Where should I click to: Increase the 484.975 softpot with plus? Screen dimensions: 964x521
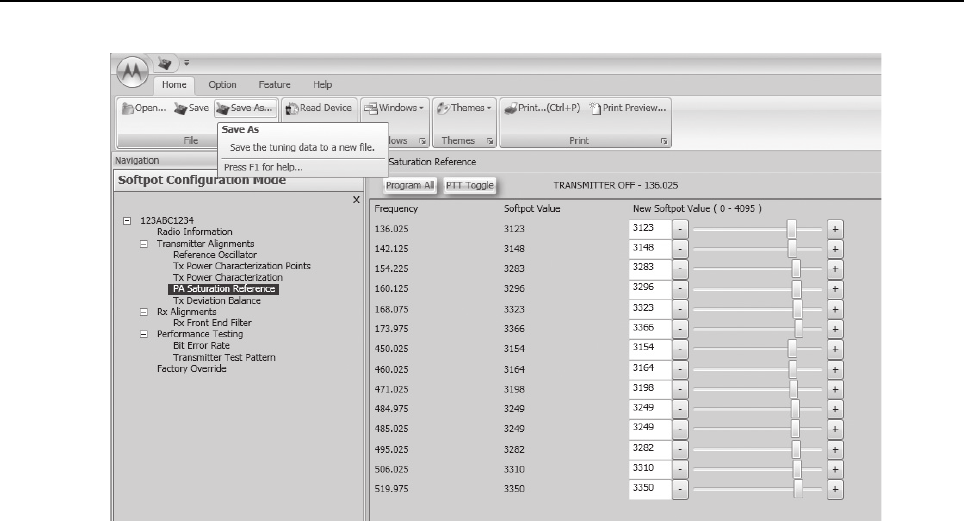pyautogui.click(x=835, y=409)
